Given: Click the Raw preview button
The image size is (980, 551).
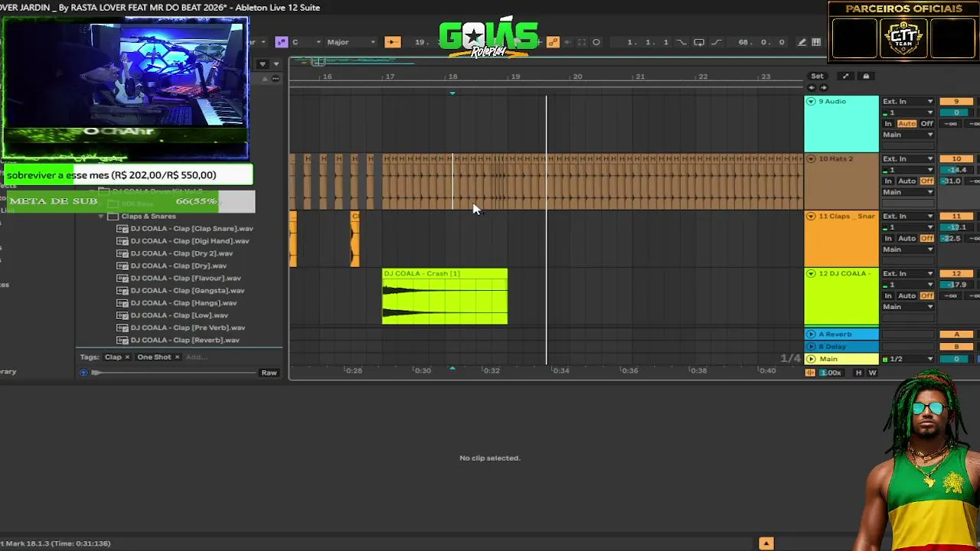Looking at the screenshot, I should pyautogui.click(x=269, y=373).
